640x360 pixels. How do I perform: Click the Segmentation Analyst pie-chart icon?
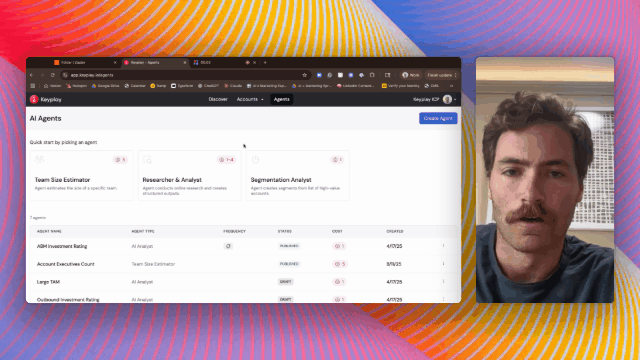pyautogui.click(x=255, y=160)
